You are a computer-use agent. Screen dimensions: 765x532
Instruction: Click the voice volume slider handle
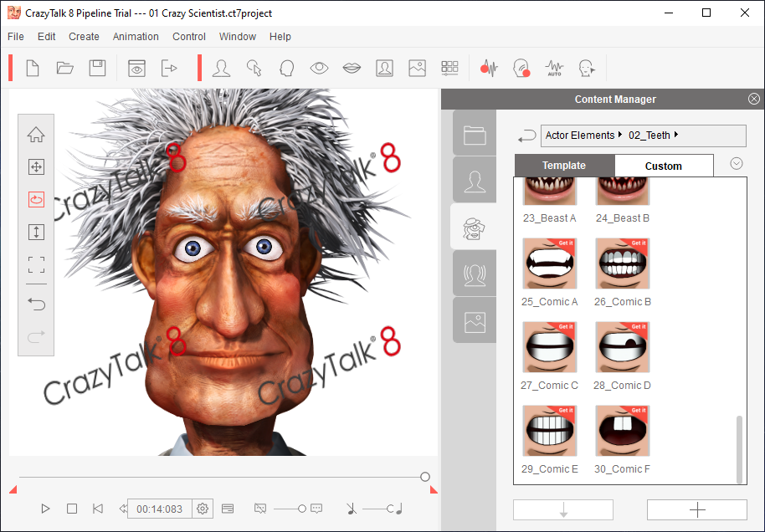coord(302,509)
